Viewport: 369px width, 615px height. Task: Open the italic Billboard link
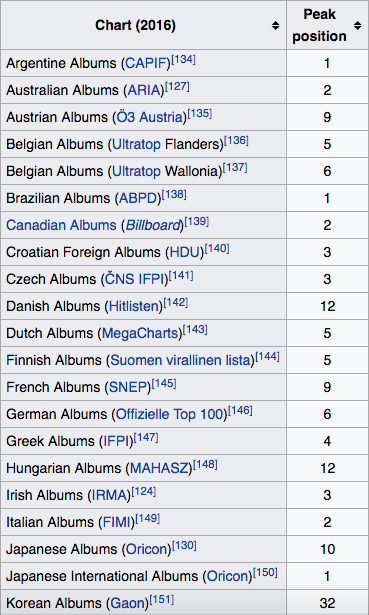[x=153, y=226]
